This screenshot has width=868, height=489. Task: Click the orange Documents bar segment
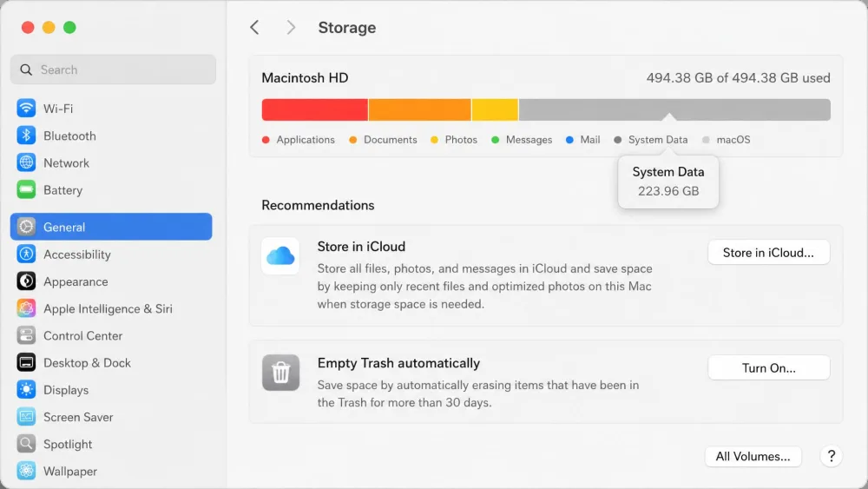pyautogui.click(x=419, y=109)
